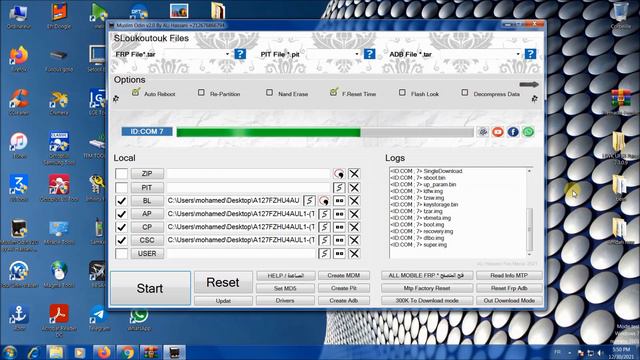Click the Reset button
The width and height of the screenshot is (640, 360).
(223, 282)
